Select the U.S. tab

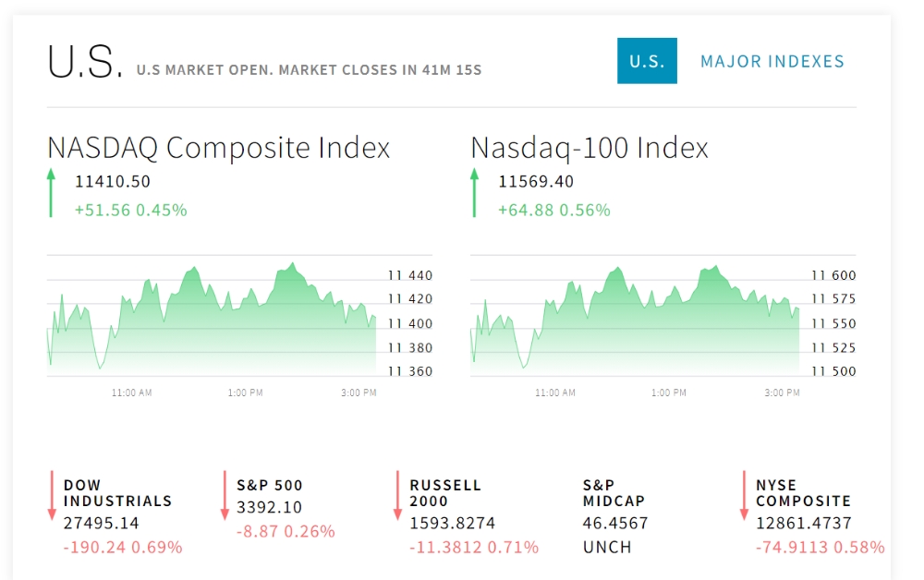tap(647, 61)
